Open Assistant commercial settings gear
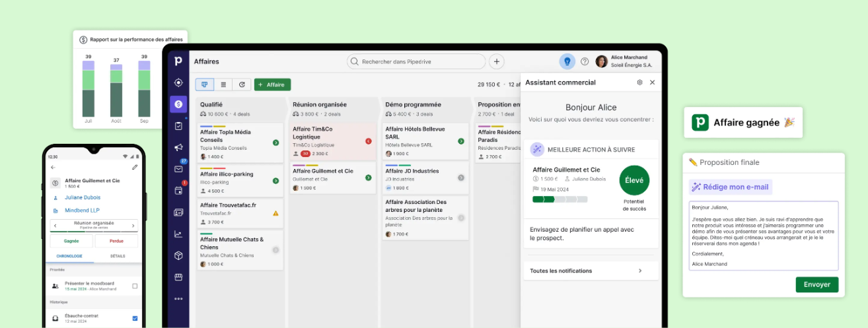 tap(639, 82)
